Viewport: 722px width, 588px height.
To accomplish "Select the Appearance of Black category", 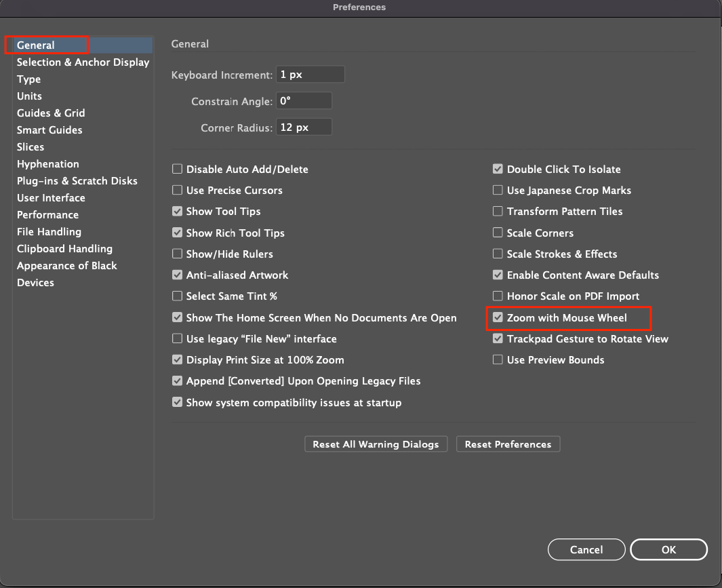I will pyautogui.click(x=66, y=265).
